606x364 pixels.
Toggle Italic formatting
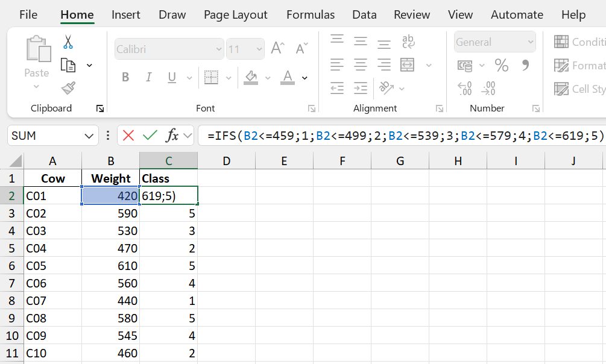pyautogui.click(x=148, y=77)
